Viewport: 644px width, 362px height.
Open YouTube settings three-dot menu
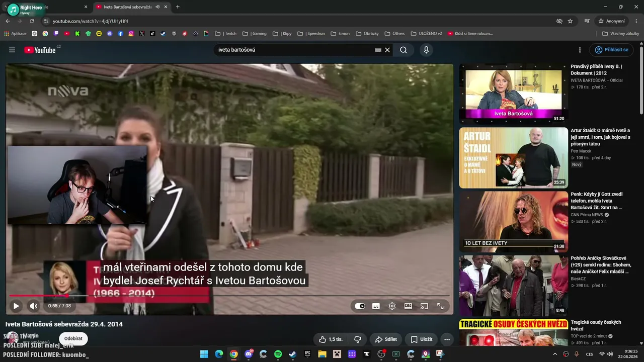580,50
